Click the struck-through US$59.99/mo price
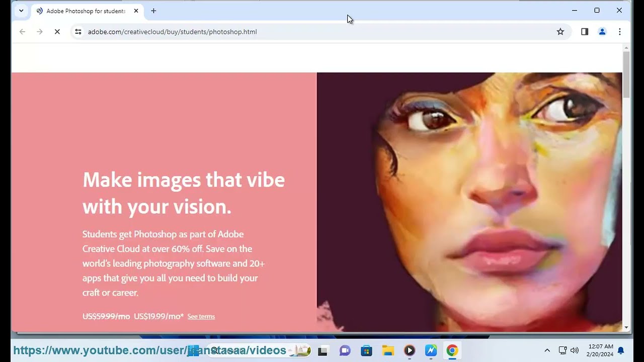Viewport: 644px width, 362px height. point(106,316)
